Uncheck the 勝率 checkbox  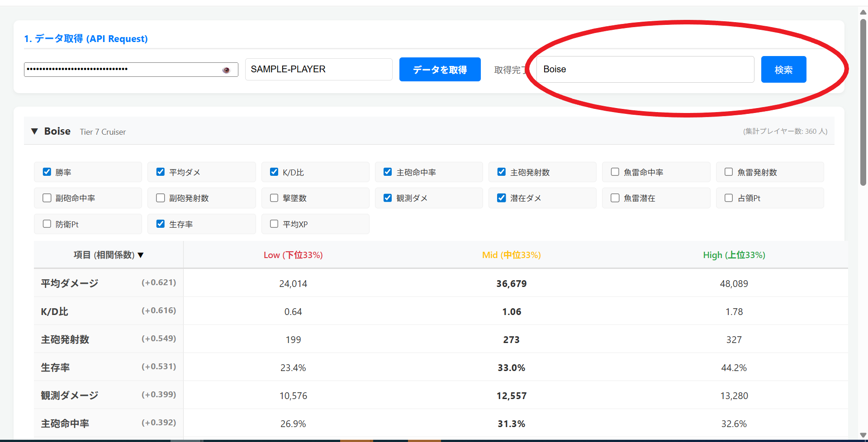pos(47,172)
